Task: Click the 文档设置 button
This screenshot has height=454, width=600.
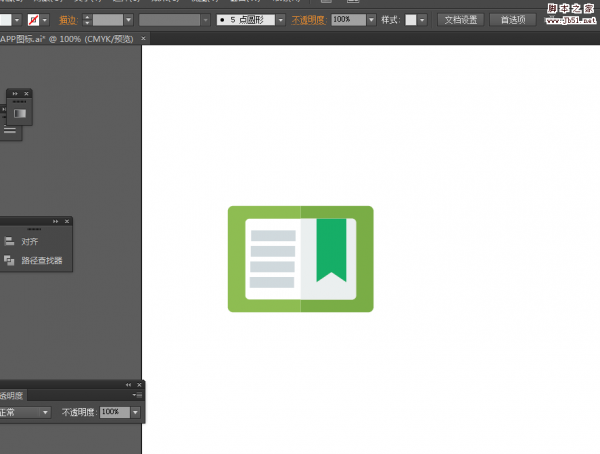Action: click(462, 19)
